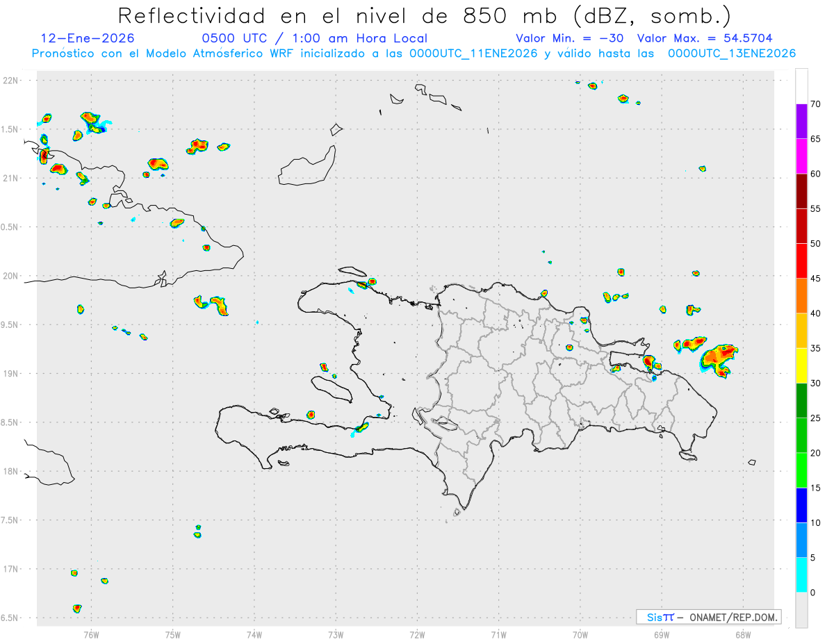834x644 pixels.
Task: Pick the orange 40–45 dBZ colorbar segment
Action: 801,295
